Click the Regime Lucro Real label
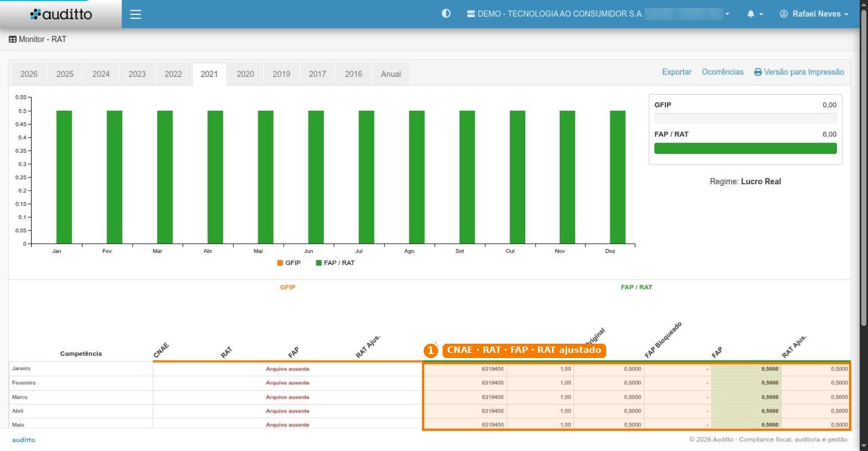The width and height of the screenshot is (868, 451). click(745, 181)
